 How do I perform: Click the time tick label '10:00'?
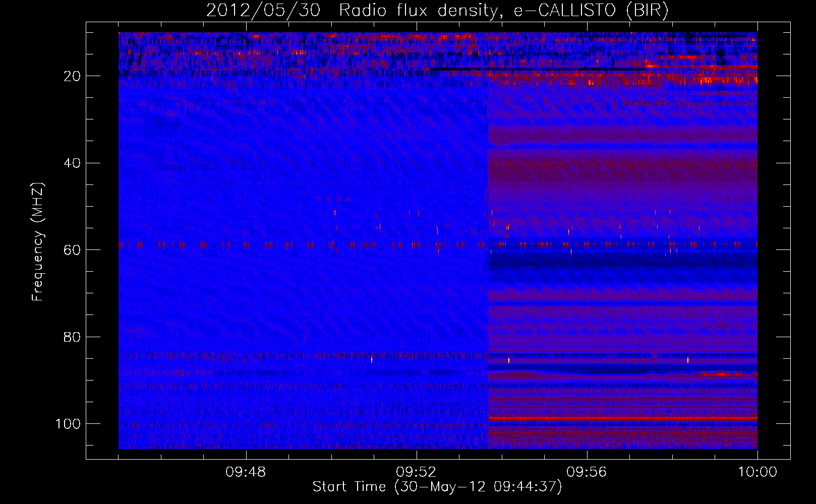pyautogui.click(x=757, y=472)
